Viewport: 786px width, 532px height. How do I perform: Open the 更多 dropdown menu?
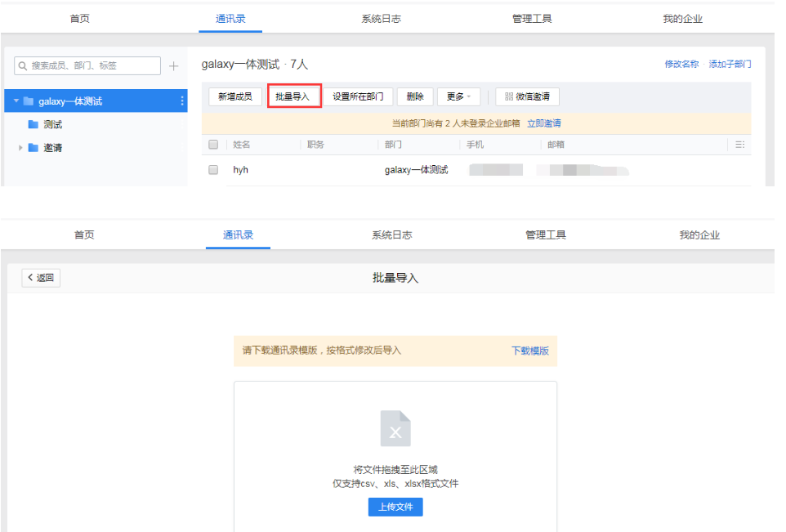click(x=458, y=96)
